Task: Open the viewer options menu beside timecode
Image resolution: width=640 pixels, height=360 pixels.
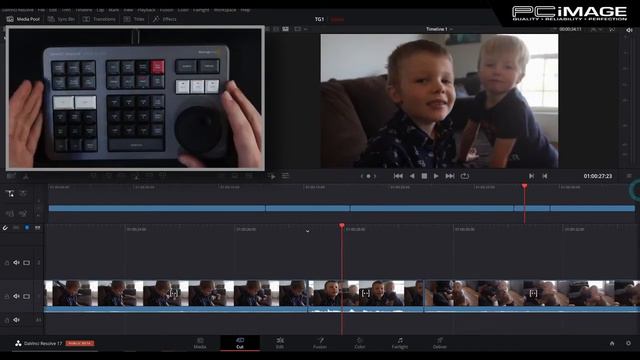Action: tap(629, 176)
